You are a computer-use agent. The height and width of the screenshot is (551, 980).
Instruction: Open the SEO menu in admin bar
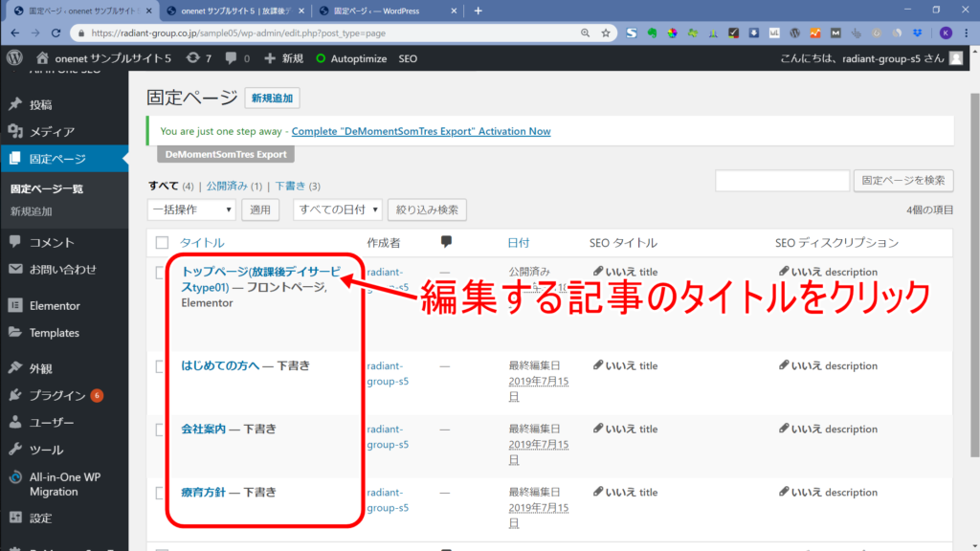(x=408, y=58)
